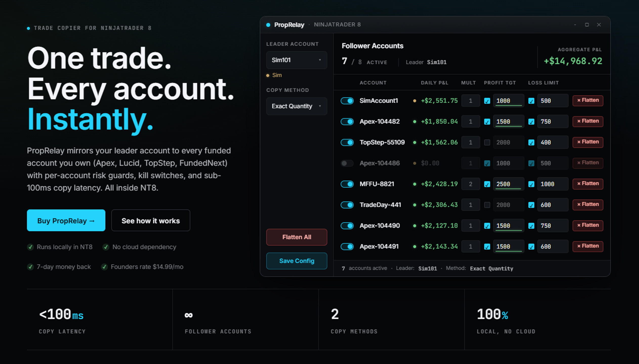639x364 pixels.
Task: Open the Leader Account Sim101 dropdown
Action: [296, 60]
